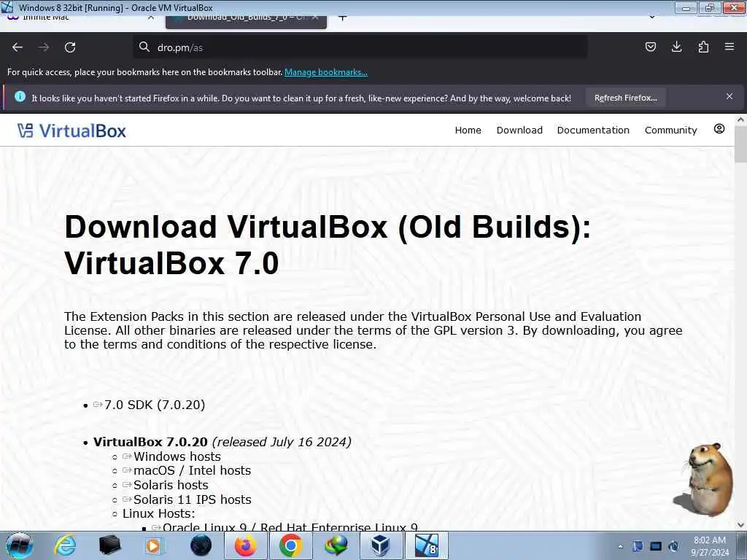This screenshot has height=560, width=747.
Task: Expand the list all tabs chevron
Action: (x=652, y=17)
